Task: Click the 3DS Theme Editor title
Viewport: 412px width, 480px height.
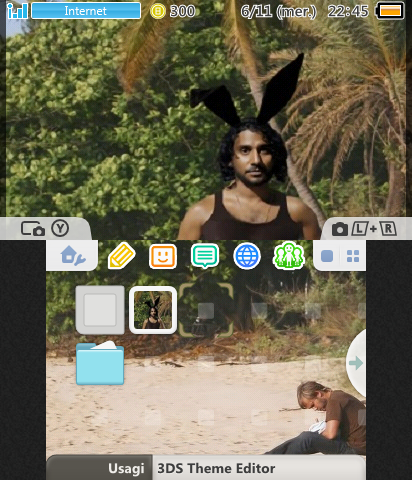Action: 216,468
